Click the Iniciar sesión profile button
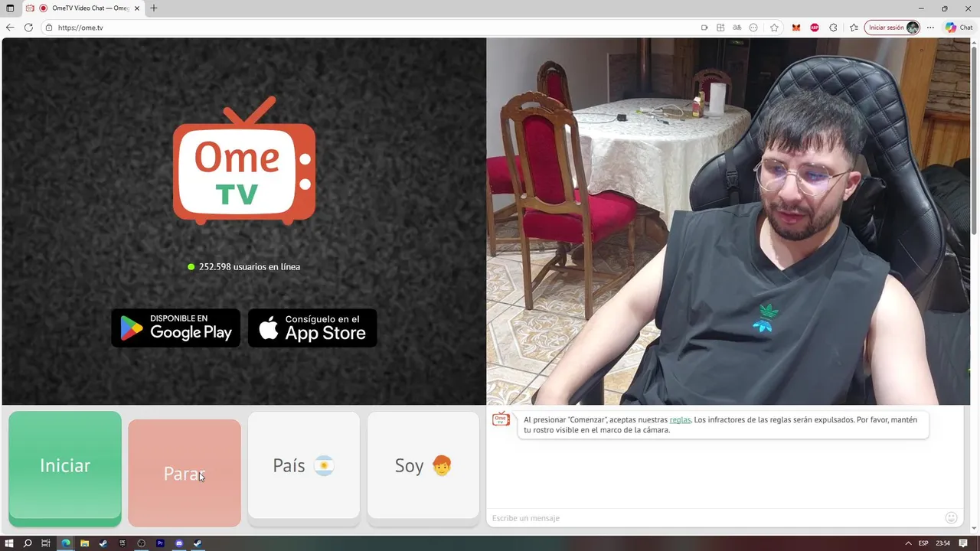This screenshot has height=551, width=980. (x=892, y=28)
